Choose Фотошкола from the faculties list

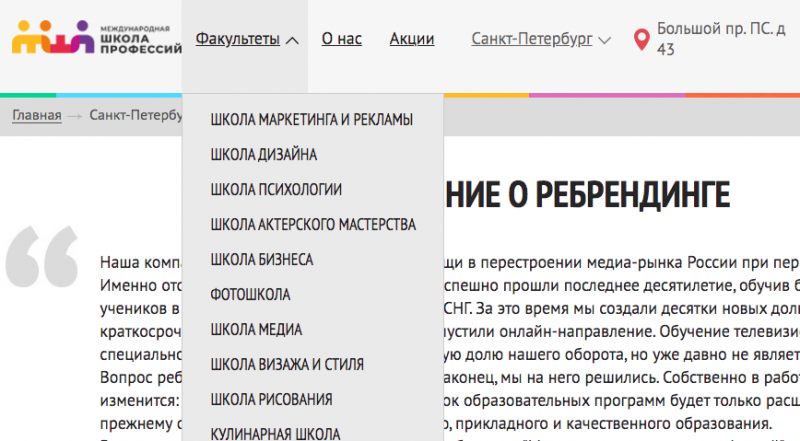251,295
